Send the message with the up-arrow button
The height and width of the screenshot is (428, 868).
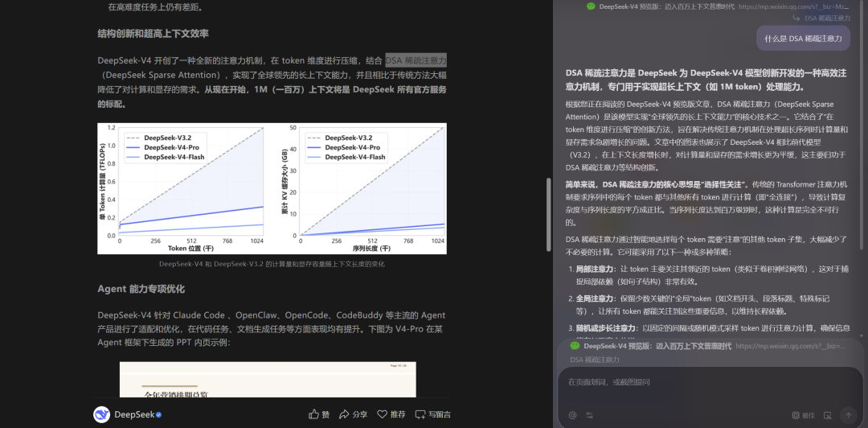[x=848, y=414]
